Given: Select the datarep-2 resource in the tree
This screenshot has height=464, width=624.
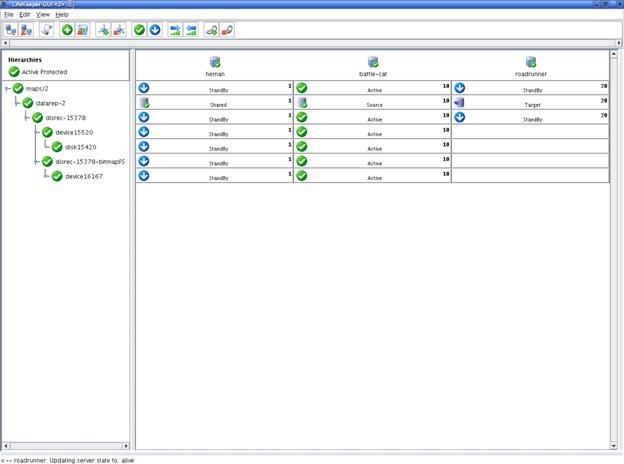Looking at the screenshot, I should pos(51,103).
